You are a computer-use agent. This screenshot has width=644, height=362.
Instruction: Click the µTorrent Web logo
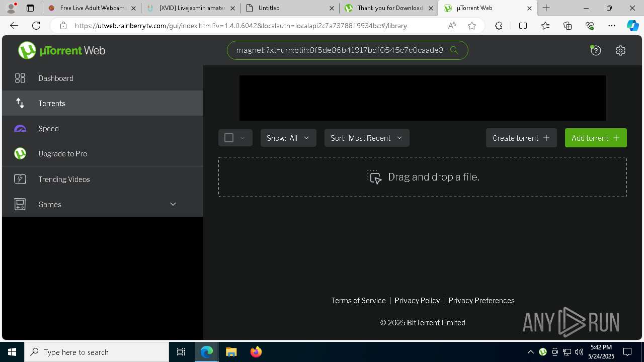(61, 50)
